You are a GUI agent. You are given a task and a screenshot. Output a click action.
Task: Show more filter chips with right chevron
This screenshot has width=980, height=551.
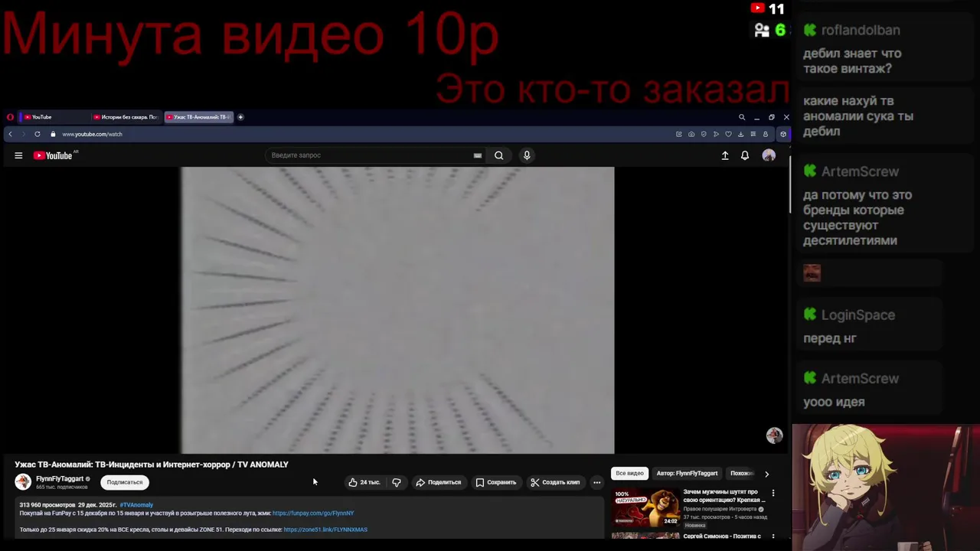pos(766,474)
